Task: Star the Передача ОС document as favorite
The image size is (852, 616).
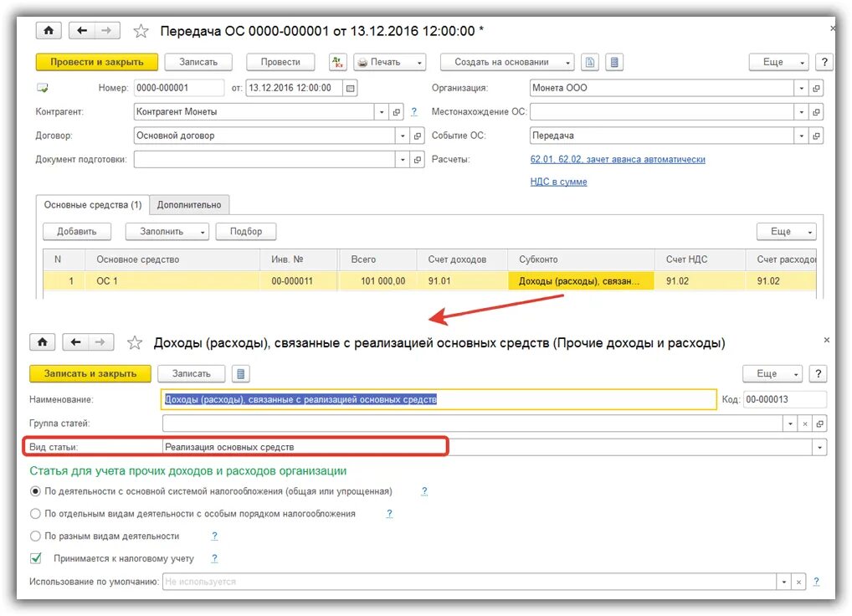Action: tap(141, 31)
